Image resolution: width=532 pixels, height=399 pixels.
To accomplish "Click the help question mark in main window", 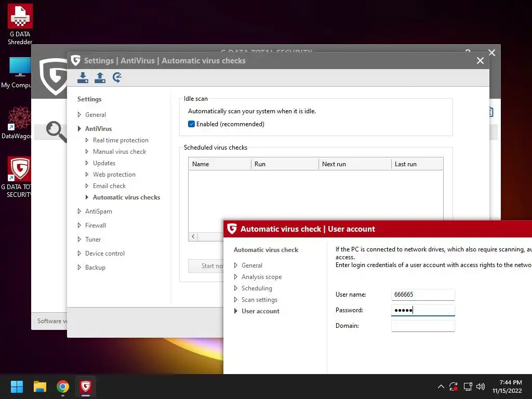I will pos(468,51).
